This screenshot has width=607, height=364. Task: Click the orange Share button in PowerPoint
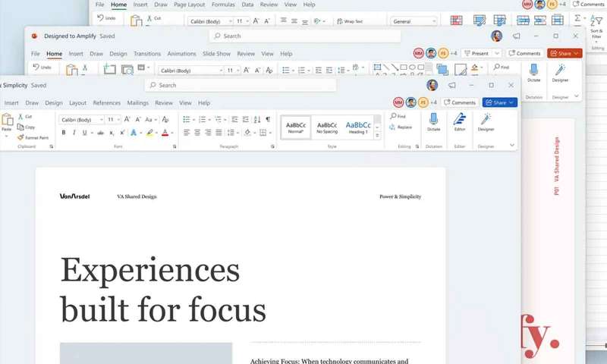[565, 53]
